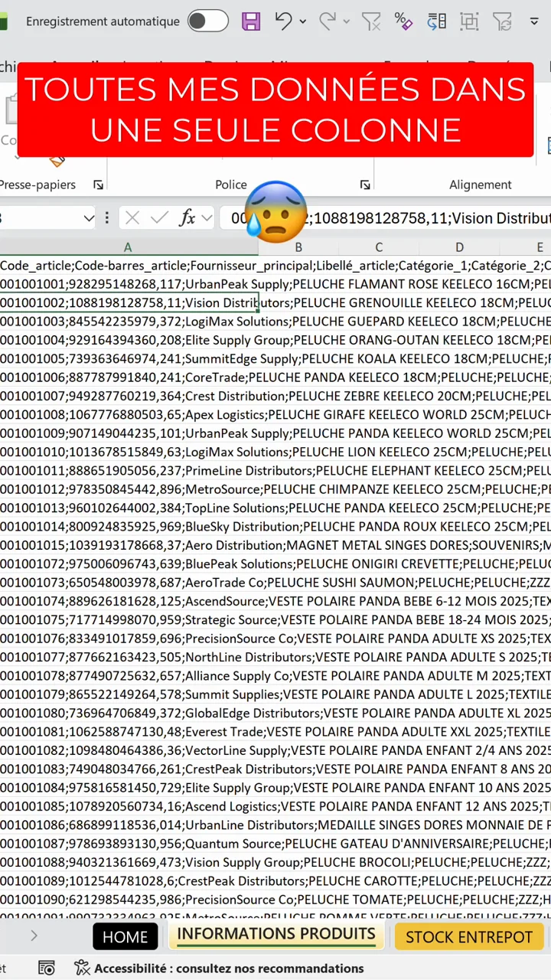Switch to the INFORMATIONS PRODUITS sheet tab
551x980 pixels.
276,935
